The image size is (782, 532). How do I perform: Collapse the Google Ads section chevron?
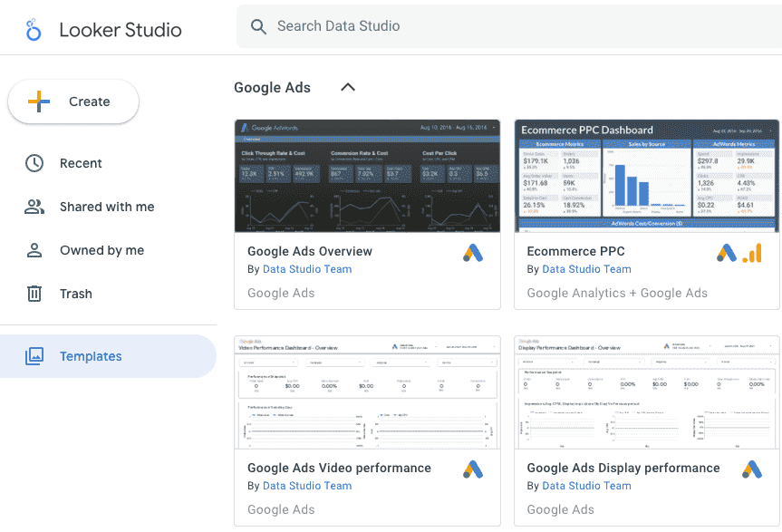click(347, 87)
